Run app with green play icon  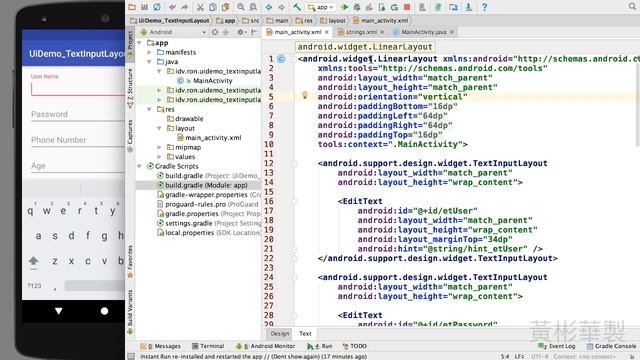click(x=344, y=7)
